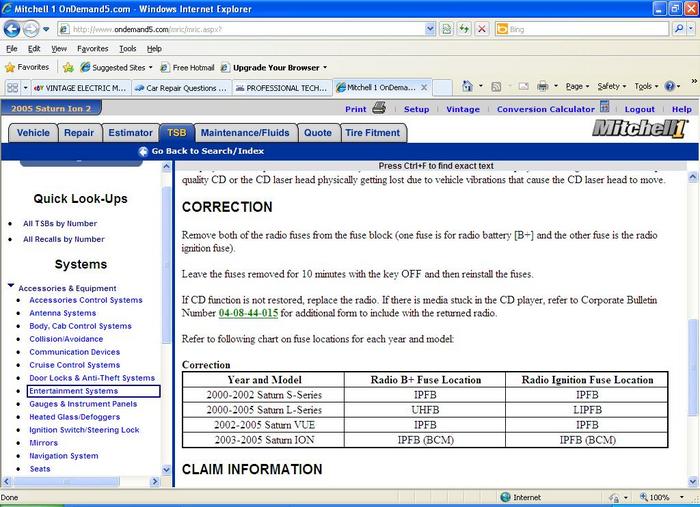
Task: Open the Page command bar menu
Action: click(577, 87)
